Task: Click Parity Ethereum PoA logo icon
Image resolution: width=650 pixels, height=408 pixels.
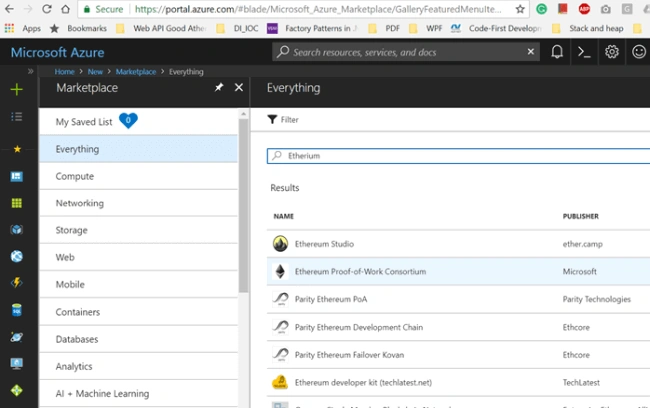Action: pyautogui.click(x=281, y=299)
